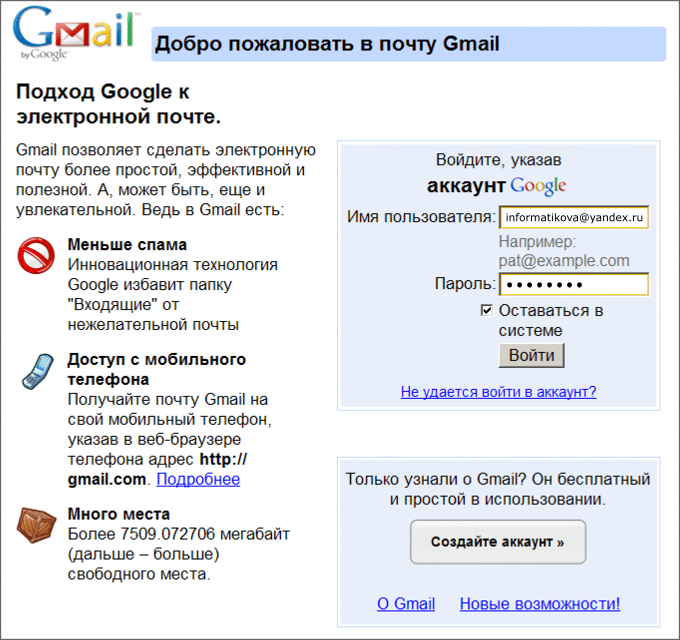Open 'Подробнее' link about mobile access
680x640 pixels.
[x=198, y=479]
